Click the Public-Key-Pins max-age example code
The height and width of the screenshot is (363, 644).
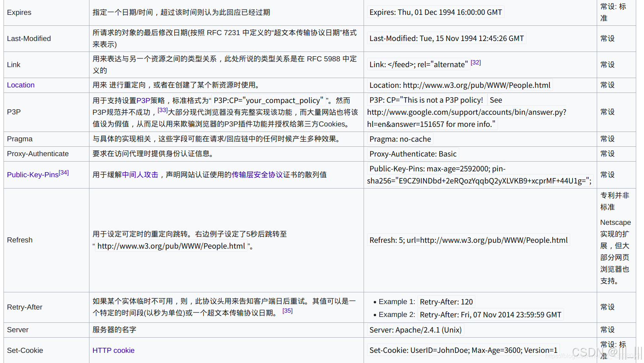pyautogui.click(x=480, y=175)
